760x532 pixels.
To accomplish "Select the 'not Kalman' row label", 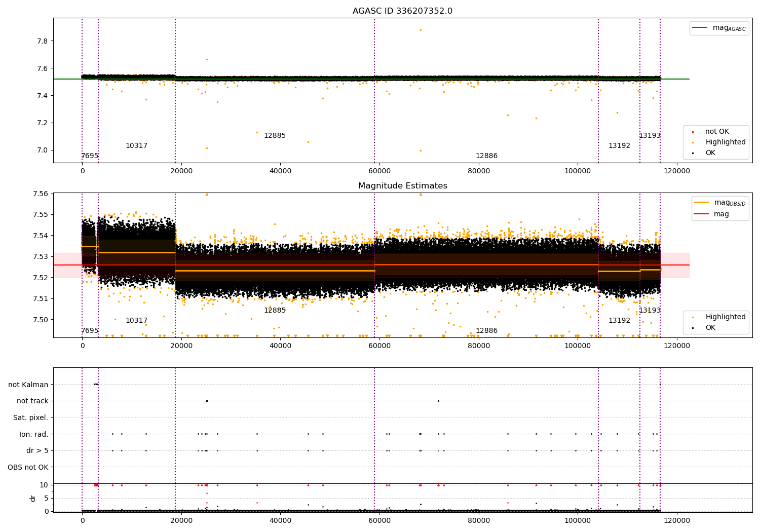I will (28, 385).
